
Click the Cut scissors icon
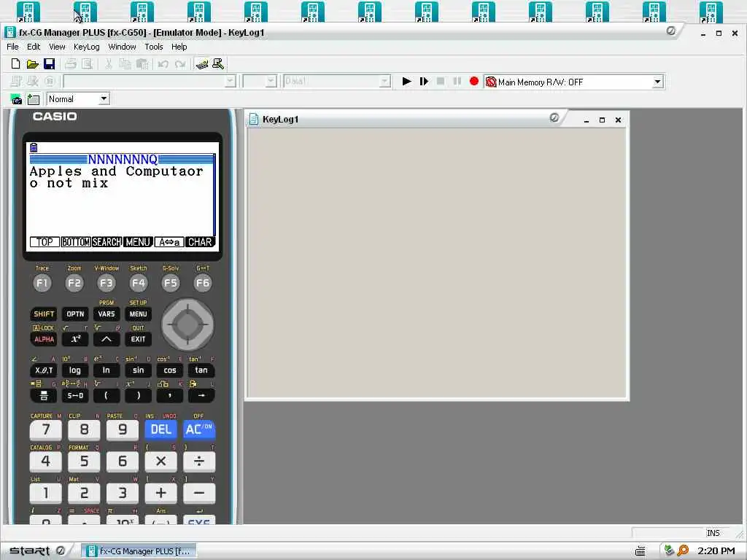108,64
